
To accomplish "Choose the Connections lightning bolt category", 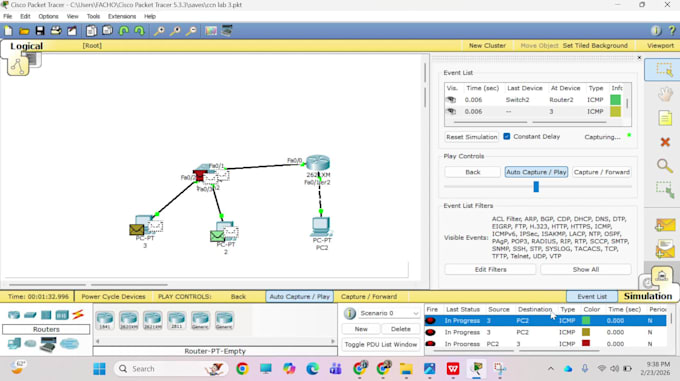I will click(78, 315).
